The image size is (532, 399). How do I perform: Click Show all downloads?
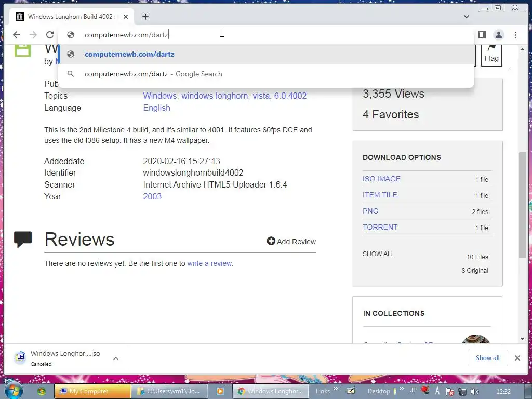click(x=487, y=358)
